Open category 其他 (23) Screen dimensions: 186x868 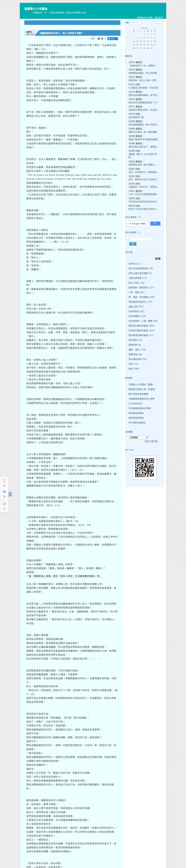tap(133, 364)
